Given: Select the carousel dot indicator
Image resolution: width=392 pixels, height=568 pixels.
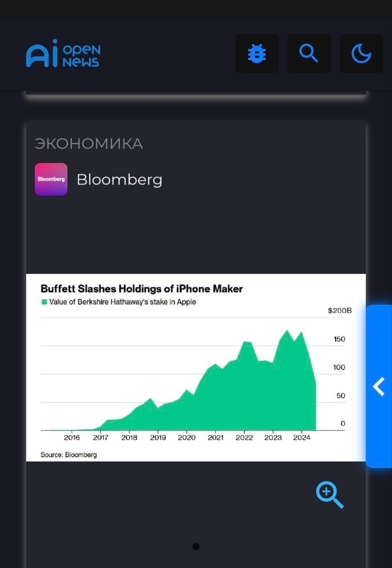Looking at the screenshot, I should (196, 547).
